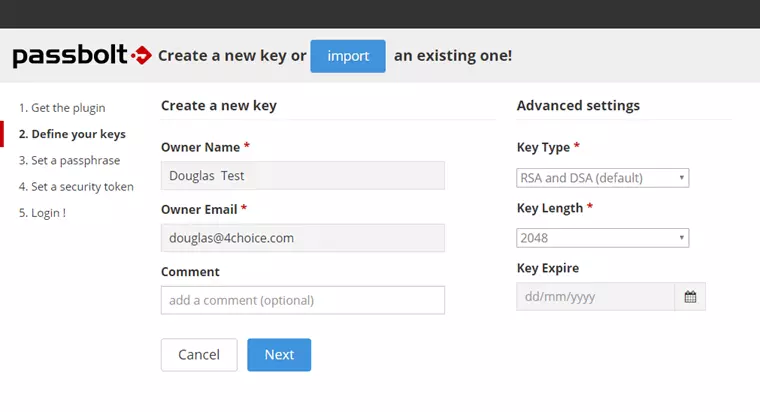Click into the Owner Email input
The image size is (760, 412).
tap(302, 238)
